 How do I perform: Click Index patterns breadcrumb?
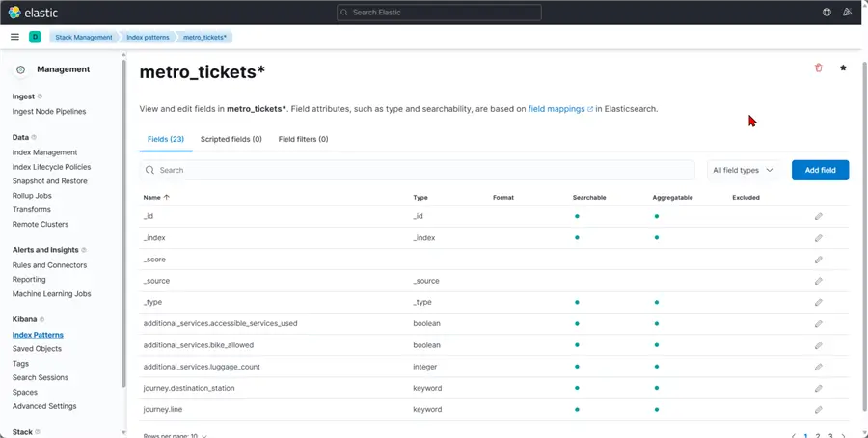[x=148, y=37]
